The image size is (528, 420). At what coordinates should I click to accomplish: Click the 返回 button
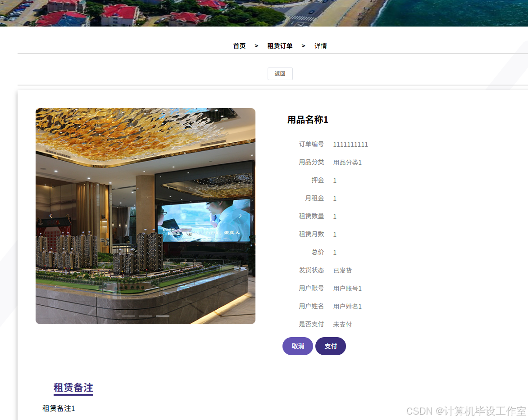(280, 74)
